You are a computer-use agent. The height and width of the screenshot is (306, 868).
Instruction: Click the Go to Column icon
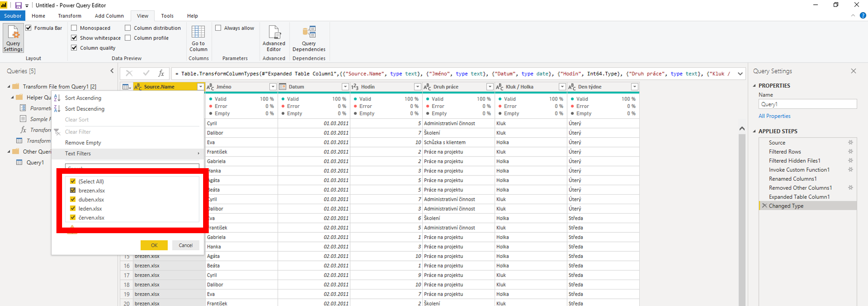coord(198,32)
